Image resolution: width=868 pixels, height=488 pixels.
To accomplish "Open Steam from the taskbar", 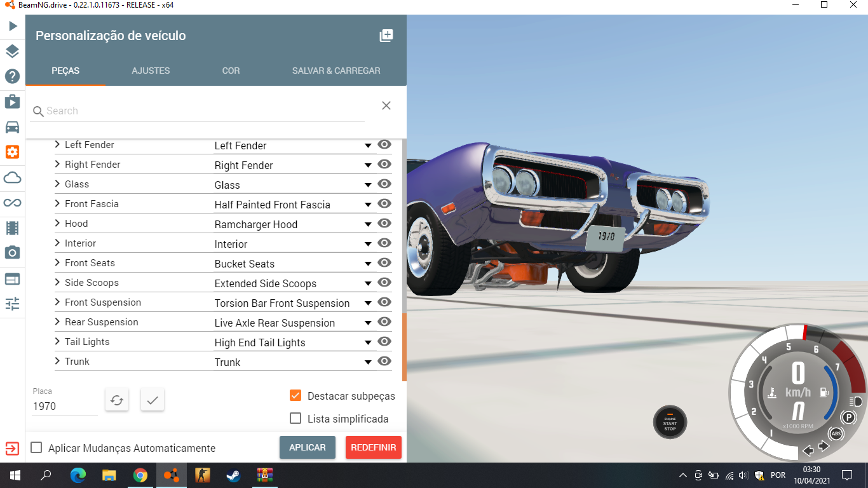I will coord(233,475).
